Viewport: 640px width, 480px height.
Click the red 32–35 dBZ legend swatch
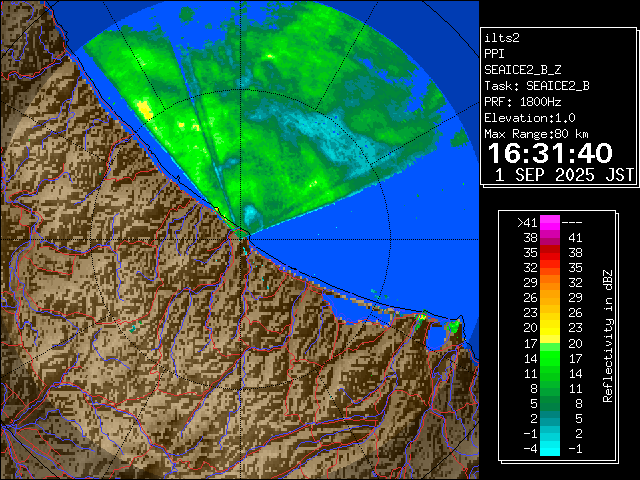tap(550, 268)
